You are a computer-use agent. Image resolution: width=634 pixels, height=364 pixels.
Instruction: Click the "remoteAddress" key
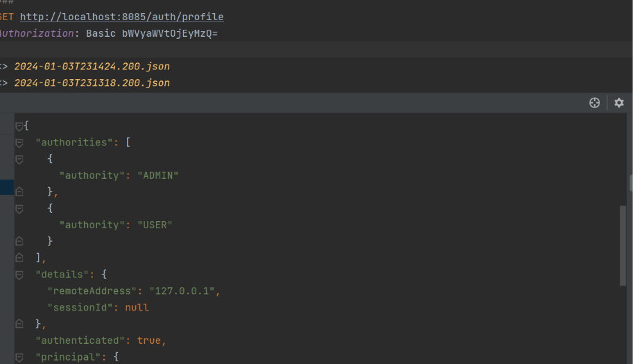click(x=92, y=291)
